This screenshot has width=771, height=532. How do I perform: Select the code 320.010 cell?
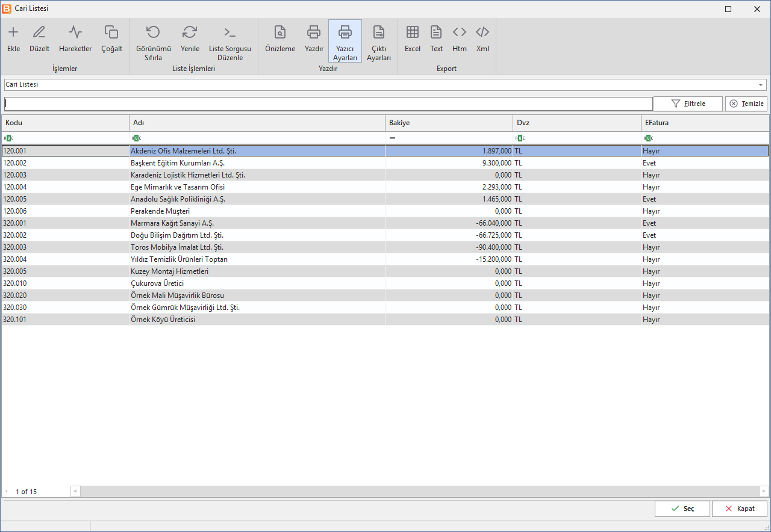(65, 283)
